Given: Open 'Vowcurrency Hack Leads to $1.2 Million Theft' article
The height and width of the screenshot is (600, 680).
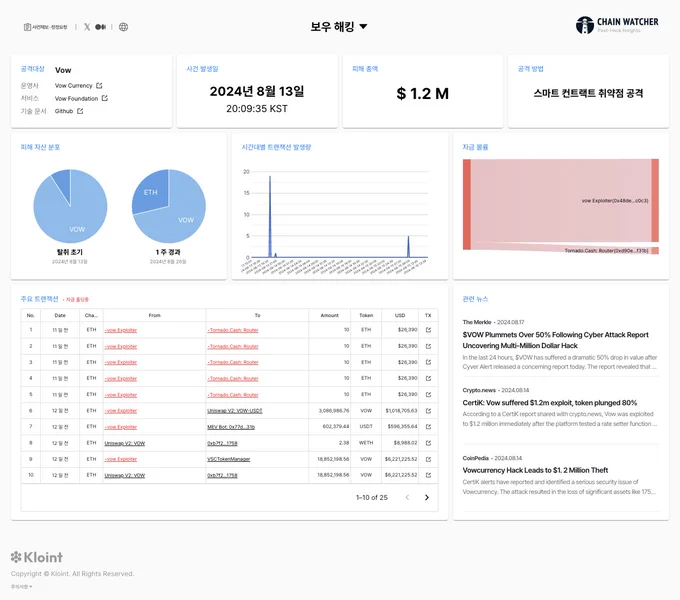Looking at the screenshot, I should [x=535, y=470].
